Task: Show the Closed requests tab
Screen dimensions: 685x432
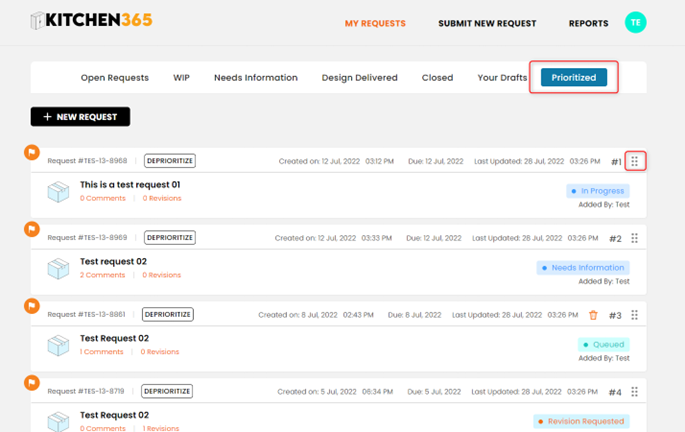Action: tap(437, 78)
